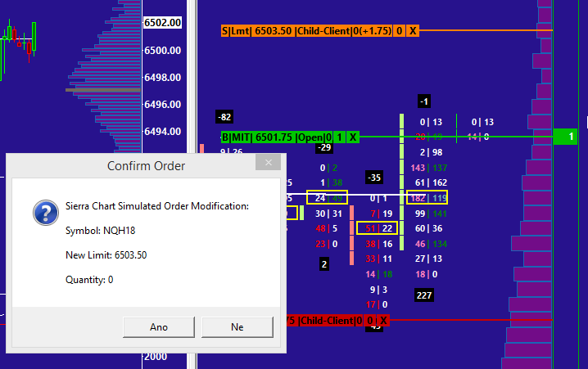Screen dimensions: 588x369
Task: Select the S|Lmt 6503.50 Child-Client order label
Action: coord(307,31)
